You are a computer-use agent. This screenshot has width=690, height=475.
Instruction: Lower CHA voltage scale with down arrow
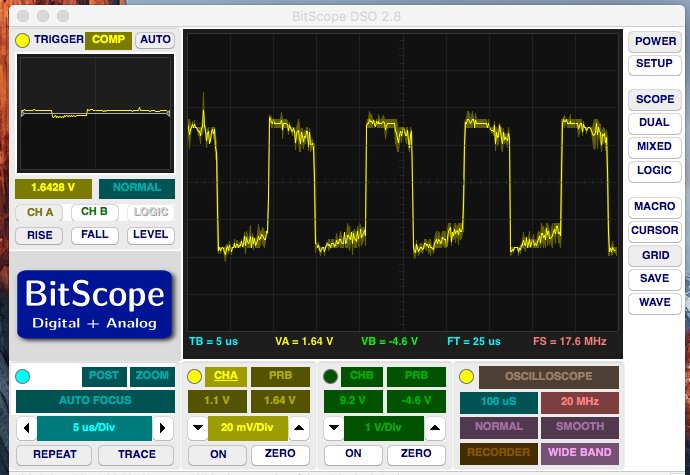click(198, 427)
